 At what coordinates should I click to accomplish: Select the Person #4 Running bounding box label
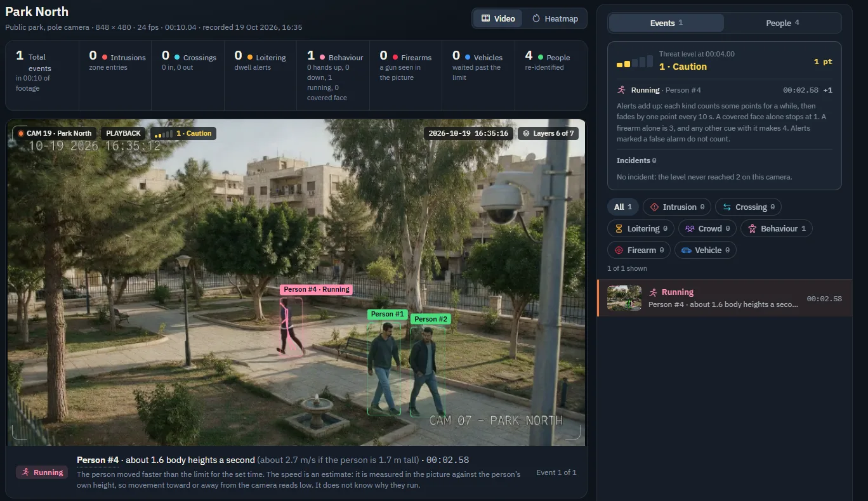[316, 289]
